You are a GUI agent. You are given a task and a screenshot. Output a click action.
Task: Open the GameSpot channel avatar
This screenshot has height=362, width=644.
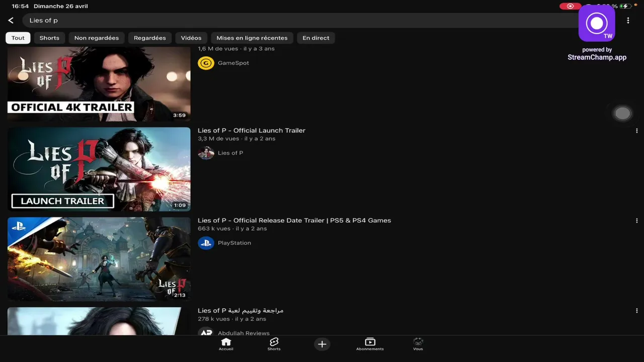pos(206,63)
